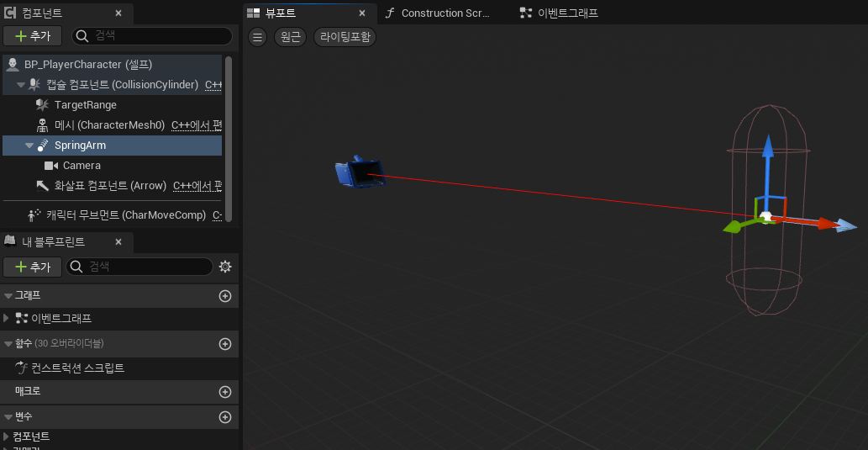Focus the Components panel search field

click(152, 36)
